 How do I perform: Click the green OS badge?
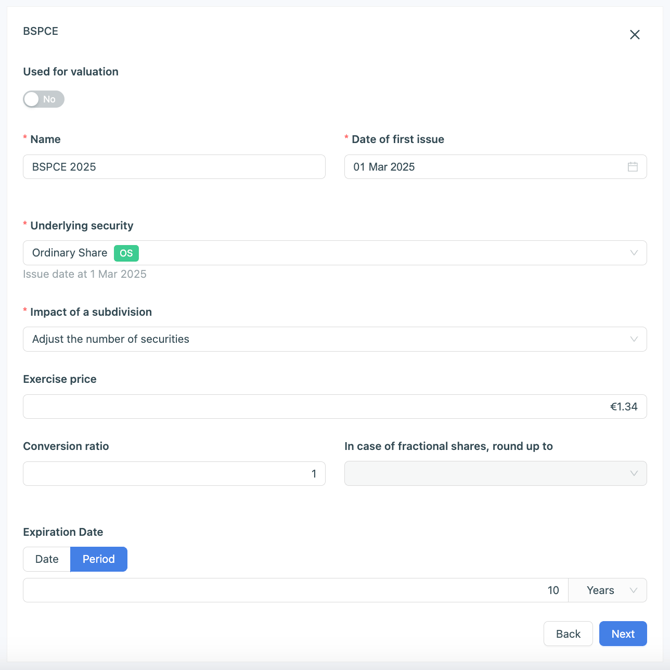[x=126, y=253]
